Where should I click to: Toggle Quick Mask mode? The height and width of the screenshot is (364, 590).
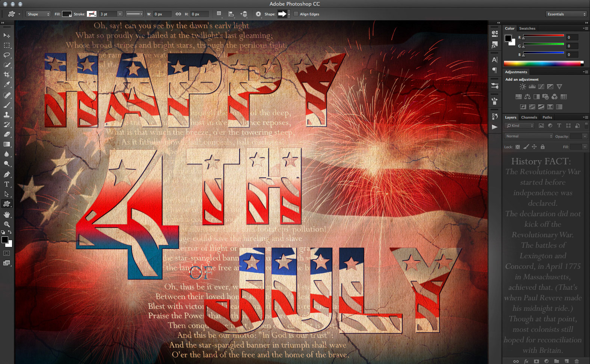[7, 253]
